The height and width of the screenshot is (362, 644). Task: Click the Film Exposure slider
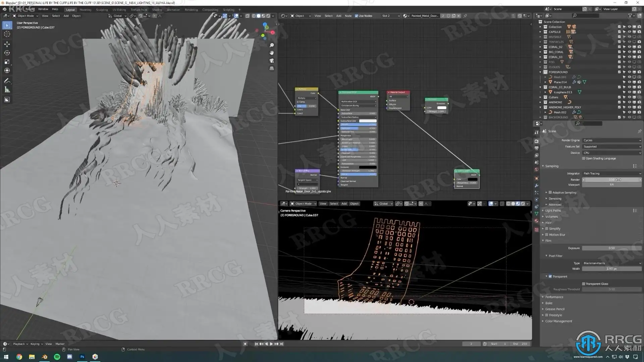[x=612, y=248]
